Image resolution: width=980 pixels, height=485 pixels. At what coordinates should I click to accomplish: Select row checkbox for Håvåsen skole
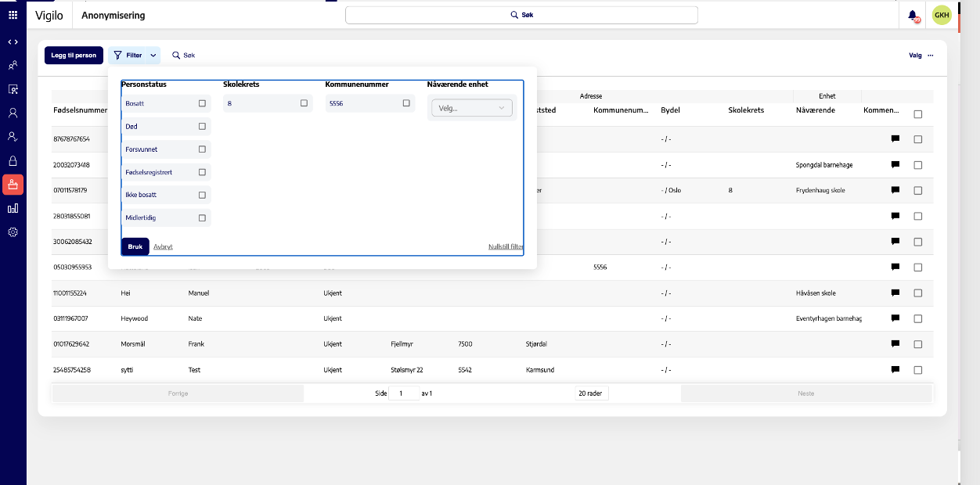918,293
